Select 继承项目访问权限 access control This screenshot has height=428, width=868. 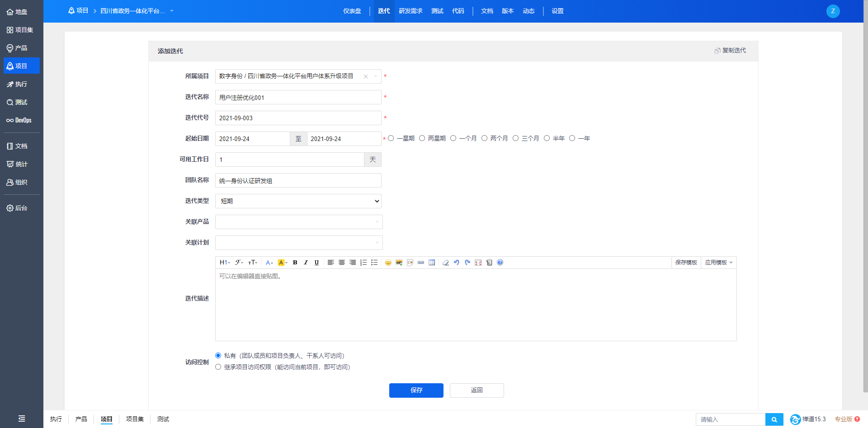pyautogui.click(x=218, y=367)
